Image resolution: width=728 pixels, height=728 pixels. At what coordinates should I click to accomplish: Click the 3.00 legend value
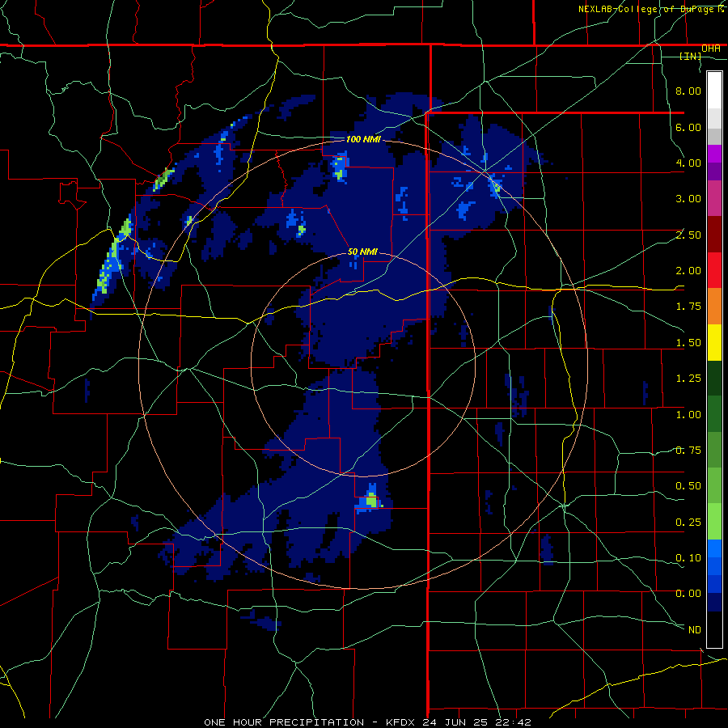point(688,199)
